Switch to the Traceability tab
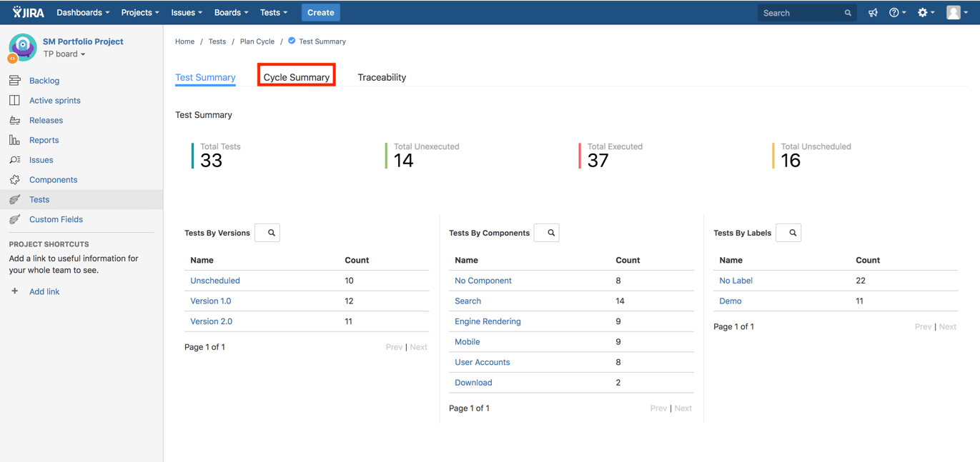 382,77
